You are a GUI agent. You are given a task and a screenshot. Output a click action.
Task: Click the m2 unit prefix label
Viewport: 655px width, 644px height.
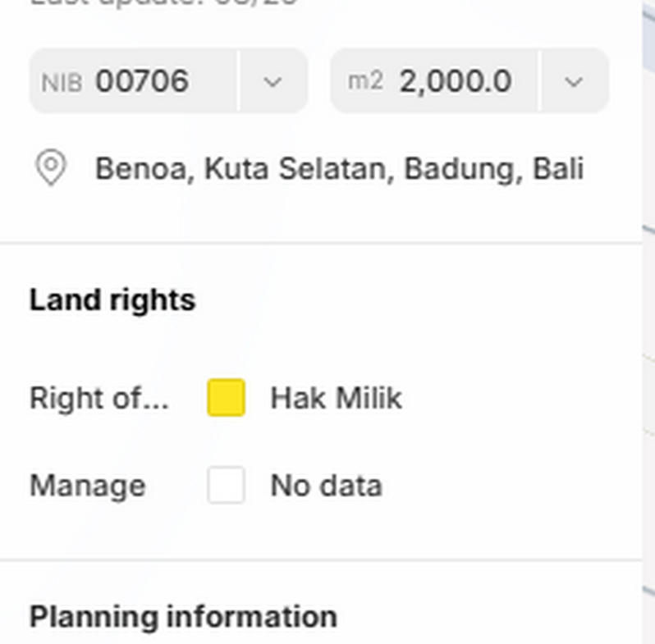point(365,81)
